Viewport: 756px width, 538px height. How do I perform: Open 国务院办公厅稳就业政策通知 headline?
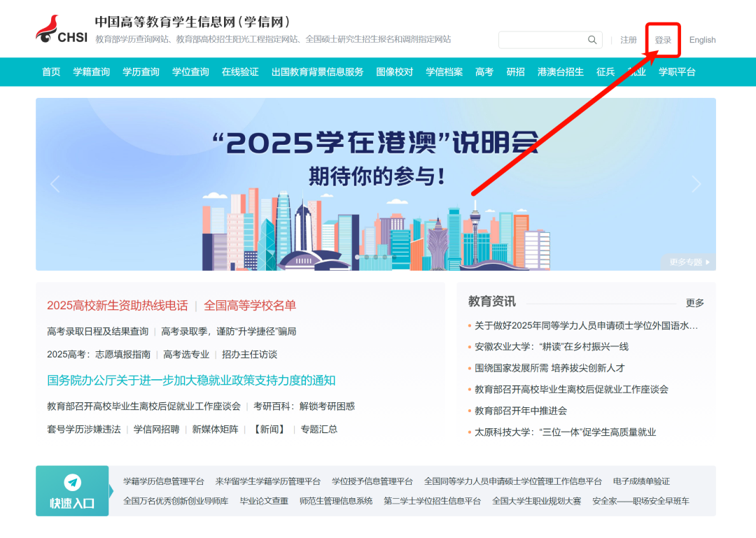click(x=191, y=381)
